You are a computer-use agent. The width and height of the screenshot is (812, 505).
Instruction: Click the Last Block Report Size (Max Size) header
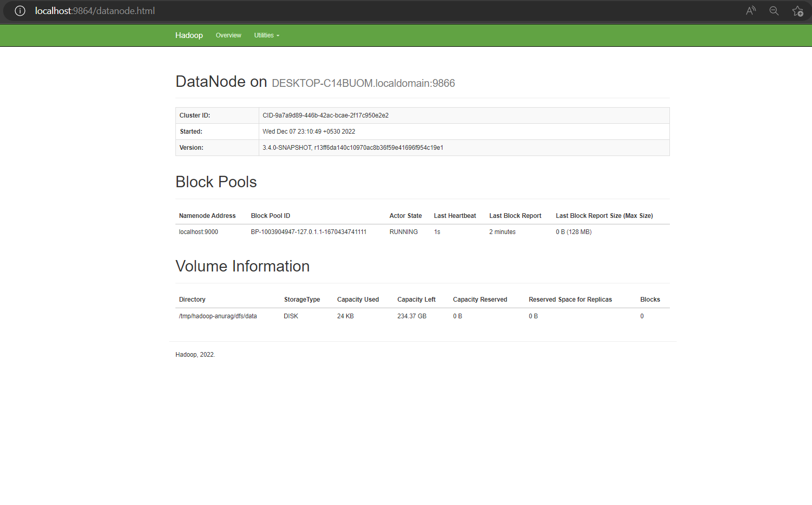(x=604, y=216)
